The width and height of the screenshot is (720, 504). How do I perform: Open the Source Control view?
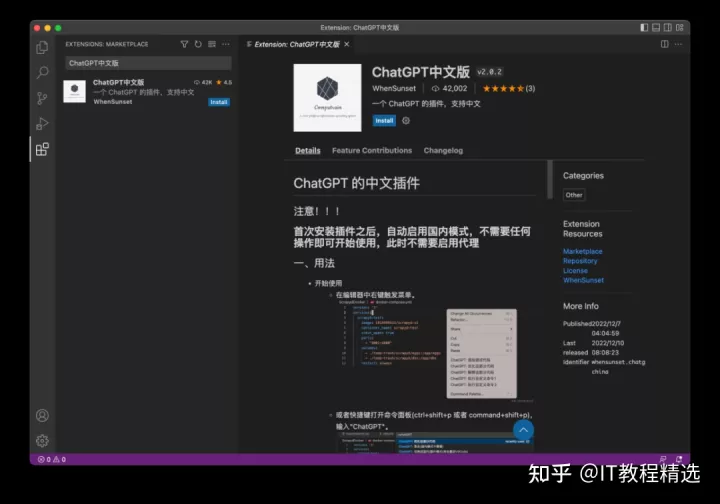(42, 98)
